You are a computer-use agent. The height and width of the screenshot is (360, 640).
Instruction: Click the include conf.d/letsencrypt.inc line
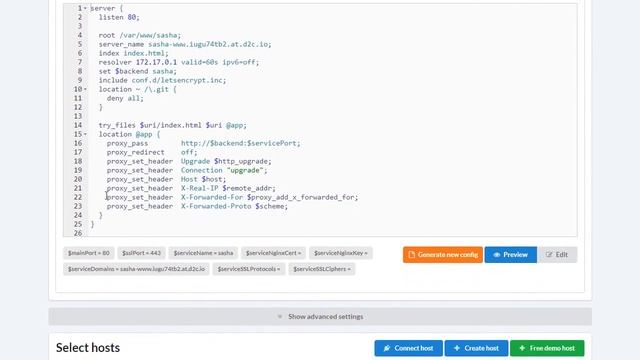point(162,80)
